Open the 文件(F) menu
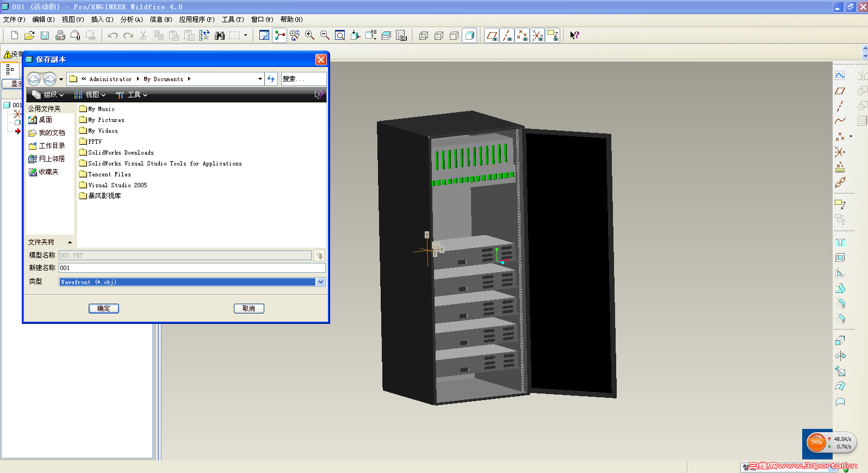Screen dimensions: 868x473 coord(14,20)
